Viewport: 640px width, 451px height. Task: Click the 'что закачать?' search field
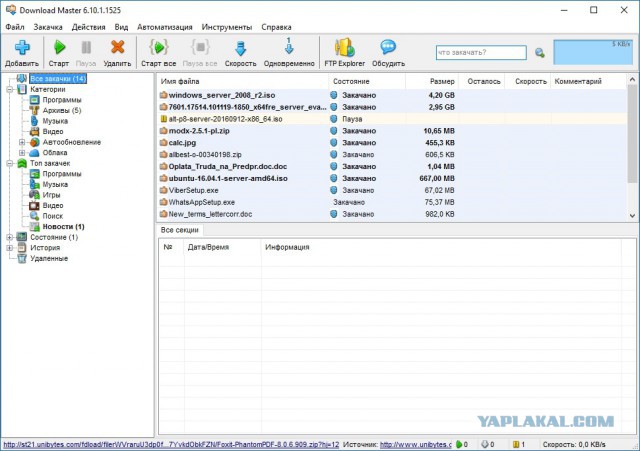point(481,53)
